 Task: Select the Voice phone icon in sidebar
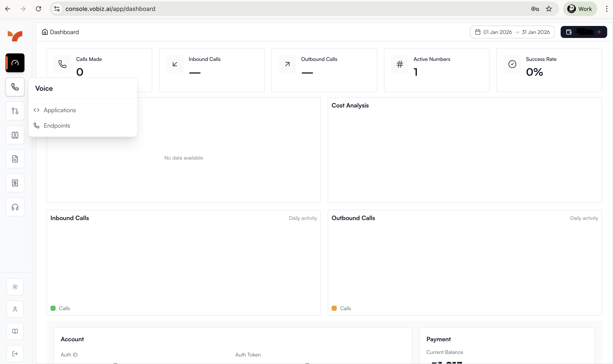point(15,87)
